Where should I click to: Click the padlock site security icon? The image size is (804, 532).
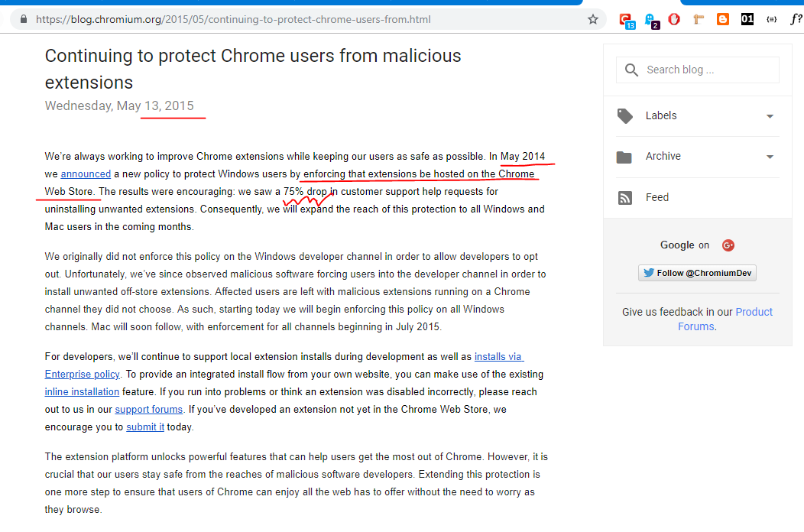(24, 20)
